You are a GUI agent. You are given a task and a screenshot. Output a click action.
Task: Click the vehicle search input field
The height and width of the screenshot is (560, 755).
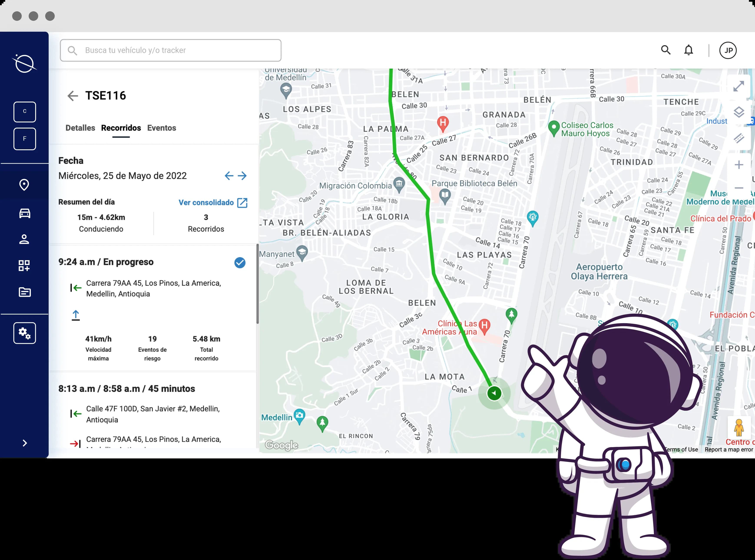point(171,50)
